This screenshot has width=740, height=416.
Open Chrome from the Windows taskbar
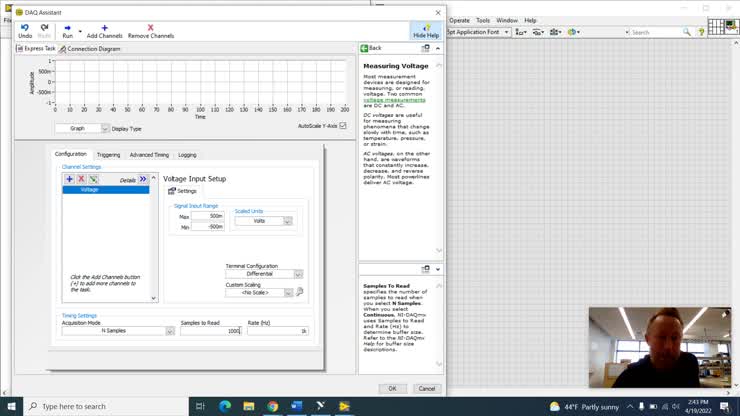272,406
